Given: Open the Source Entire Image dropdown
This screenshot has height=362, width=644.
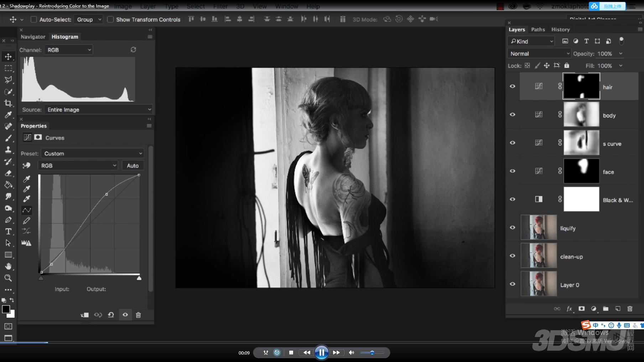Looking at the screenshot, I should [99, 110].
